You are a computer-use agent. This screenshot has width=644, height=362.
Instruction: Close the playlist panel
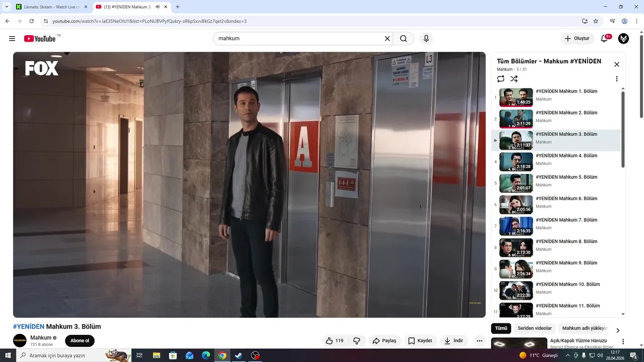pos(617,64)
